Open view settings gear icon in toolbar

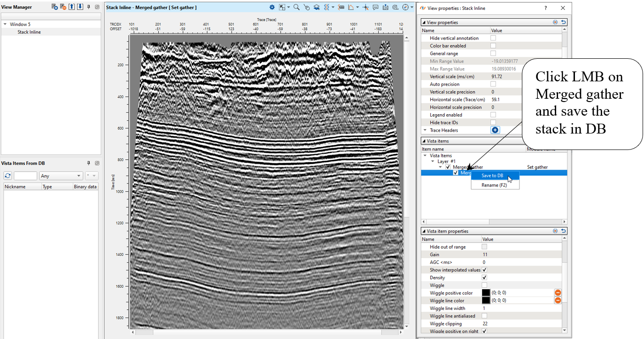[272, 8]
